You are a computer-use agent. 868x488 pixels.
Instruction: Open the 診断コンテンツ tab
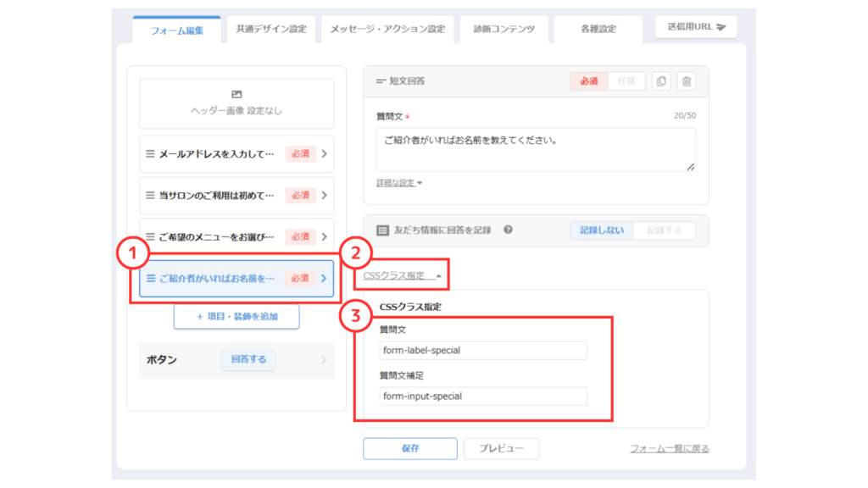[504, 29]
